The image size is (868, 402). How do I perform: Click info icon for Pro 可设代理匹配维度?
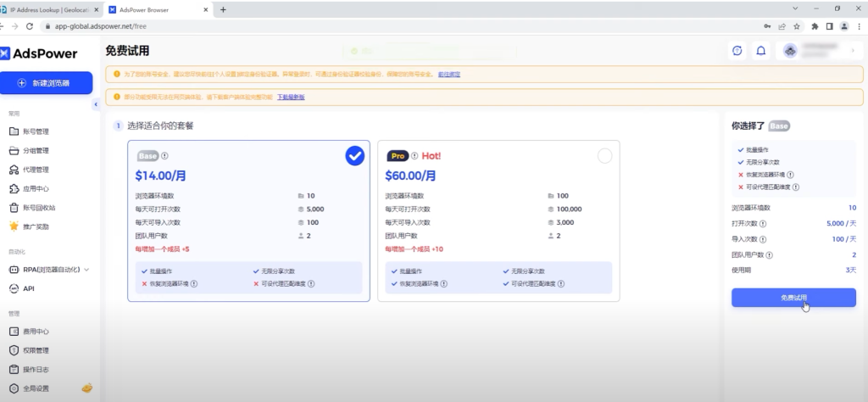click(561, 283)
